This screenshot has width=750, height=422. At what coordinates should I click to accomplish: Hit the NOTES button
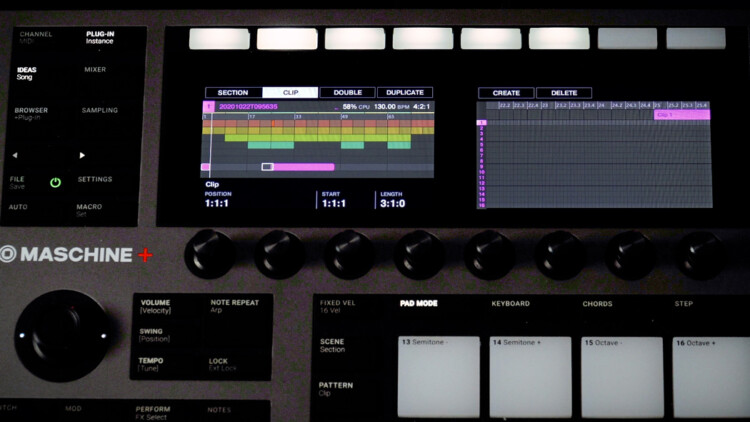pyautogui.click(x=219, y=410)
